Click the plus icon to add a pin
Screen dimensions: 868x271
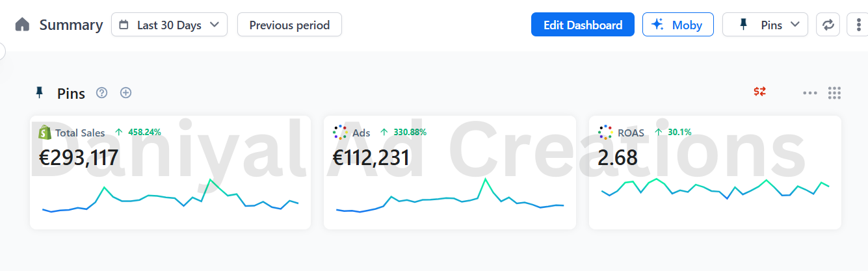tap(126, 93)
